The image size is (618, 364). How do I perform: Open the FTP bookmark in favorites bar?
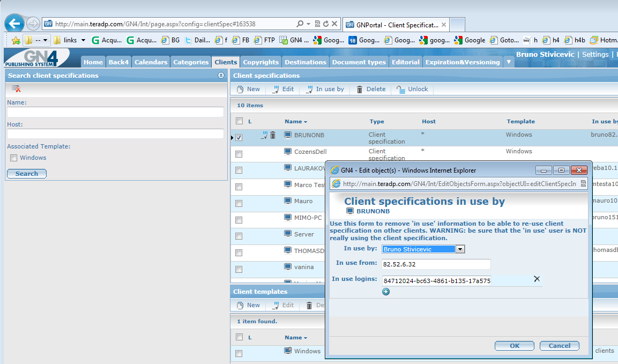pos(265,40)
